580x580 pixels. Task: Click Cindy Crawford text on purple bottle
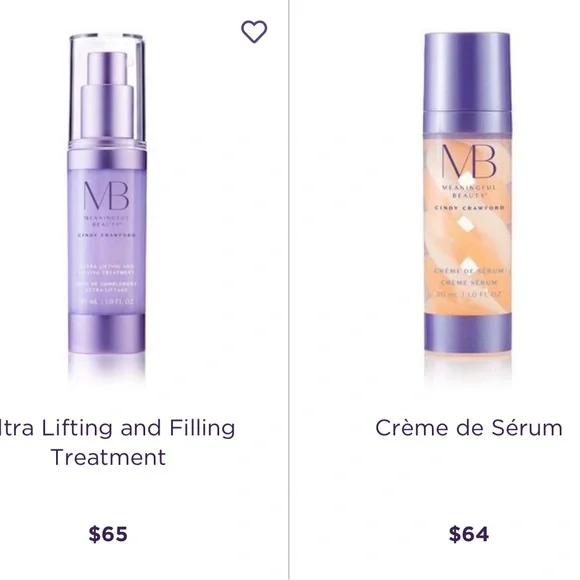tap(107, 235)
